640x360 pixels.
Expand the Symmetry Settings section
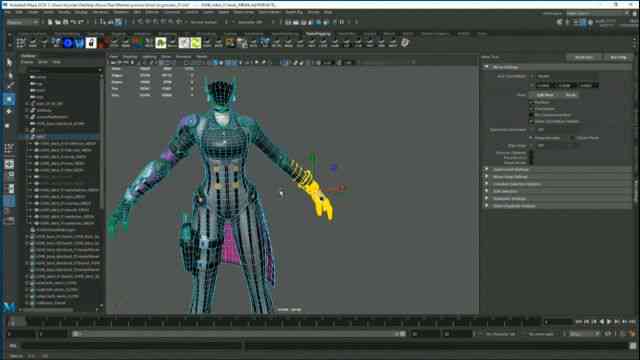pyautogui.click(x=557, y=198)
